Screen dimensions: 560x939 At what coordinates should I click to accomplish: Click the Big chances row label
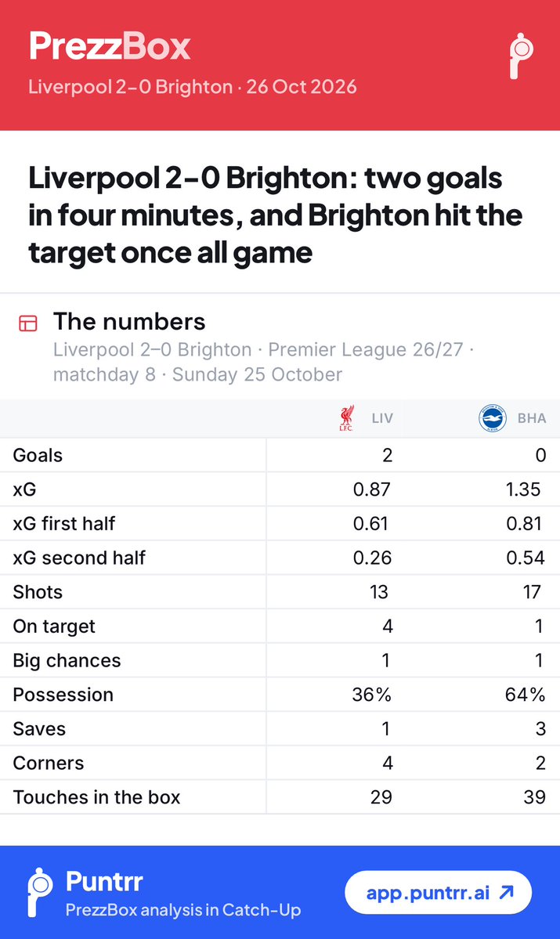67,660
